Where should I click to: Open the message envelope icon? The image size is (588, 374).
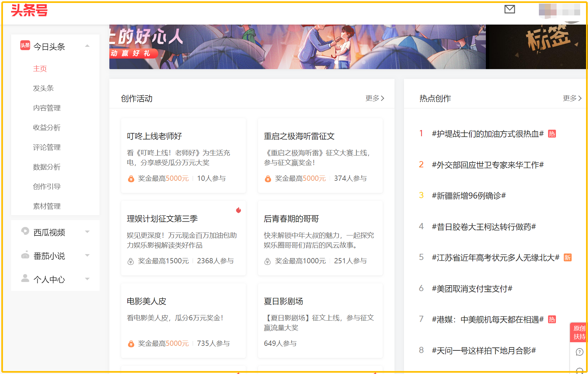[509, 9]
